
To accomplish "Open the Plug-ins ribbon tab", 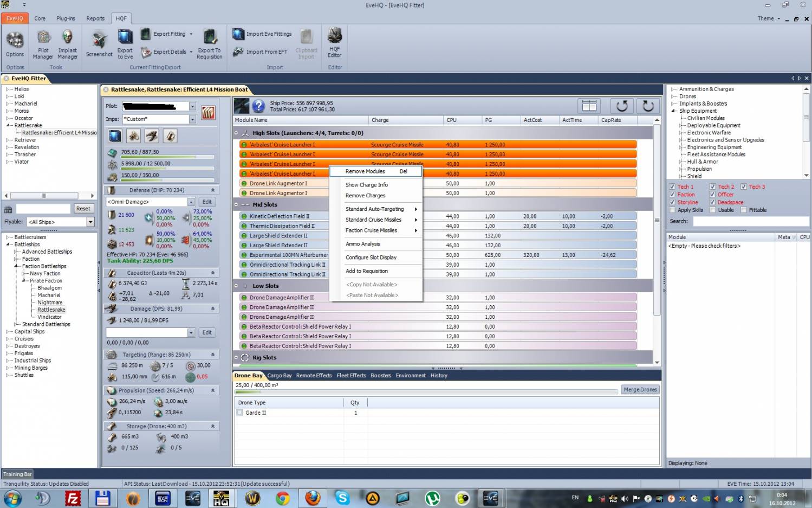I will coord(66,18).
